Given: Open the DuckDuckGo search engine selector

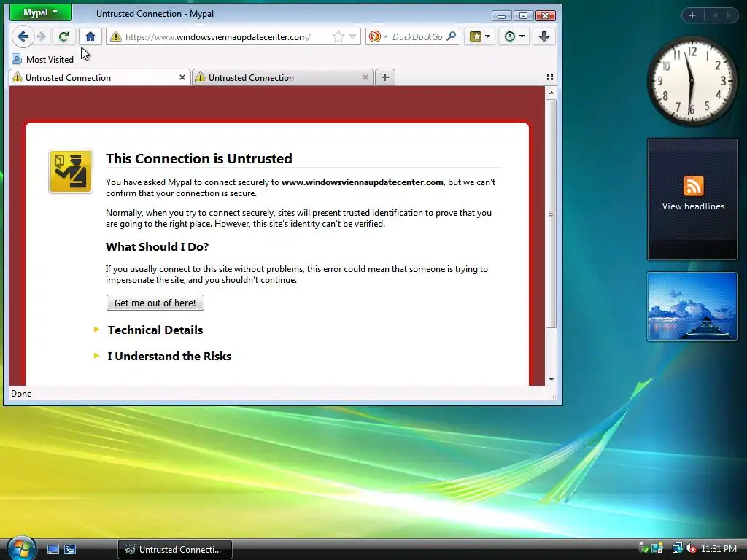Looking at the screenshot, I should coord(378,36).
